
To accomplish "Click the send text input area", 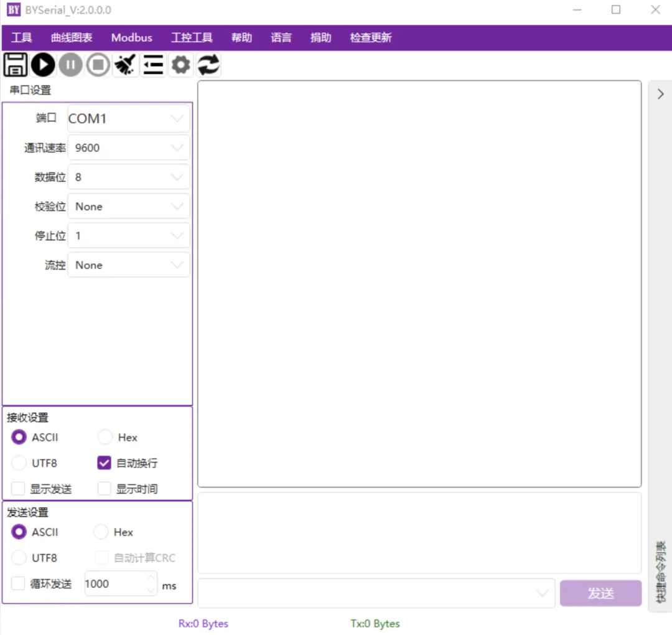I will [x=419, y=533].
